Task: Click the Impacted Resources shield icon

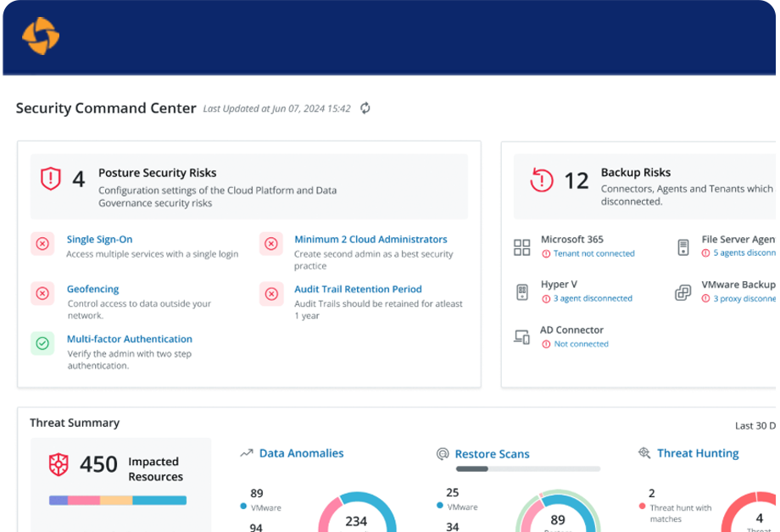Action: (x=58, y=464)
